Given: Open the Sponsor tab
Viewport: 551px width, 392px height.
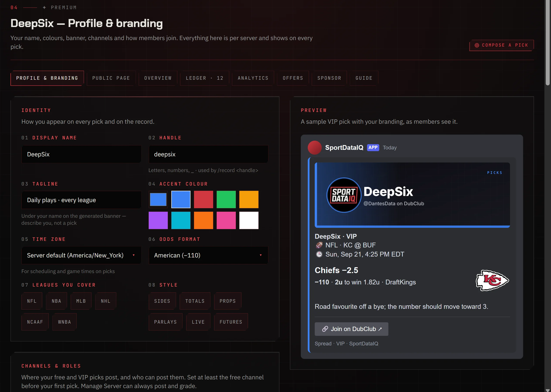Looking at the screenshot, I should tap(329, 78).
